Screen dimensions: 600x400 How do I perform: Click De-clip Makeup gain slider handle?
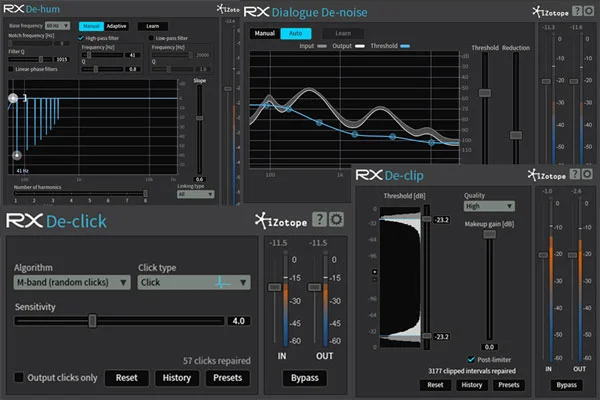click(x=489, y=234)
